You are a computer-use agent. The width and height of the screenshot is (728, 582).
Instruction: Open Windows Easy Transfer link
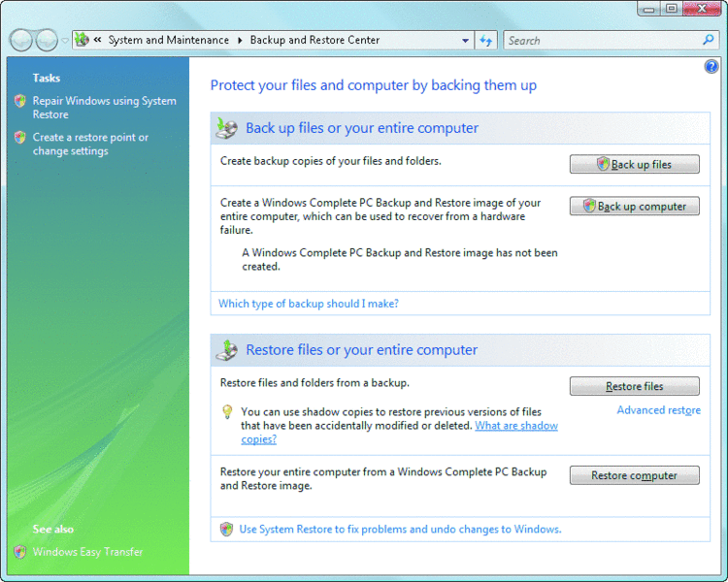click(87, 552)
